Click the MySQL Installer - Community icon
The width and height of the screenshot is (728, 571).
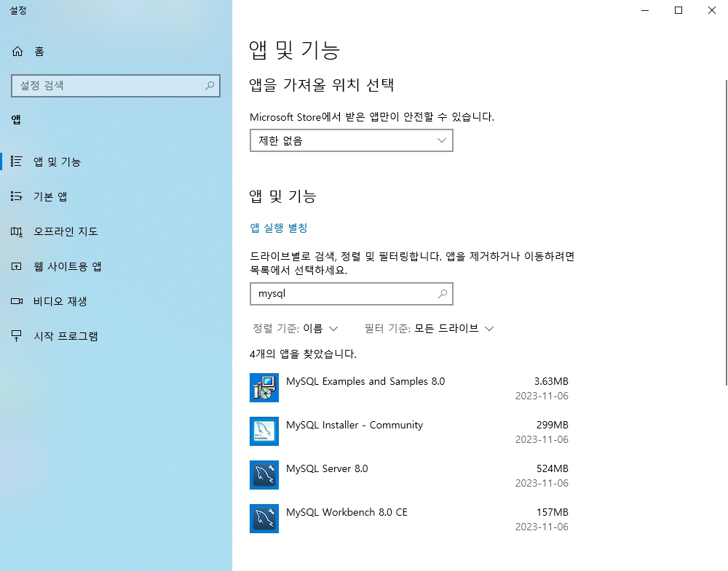tap(264, 431)
